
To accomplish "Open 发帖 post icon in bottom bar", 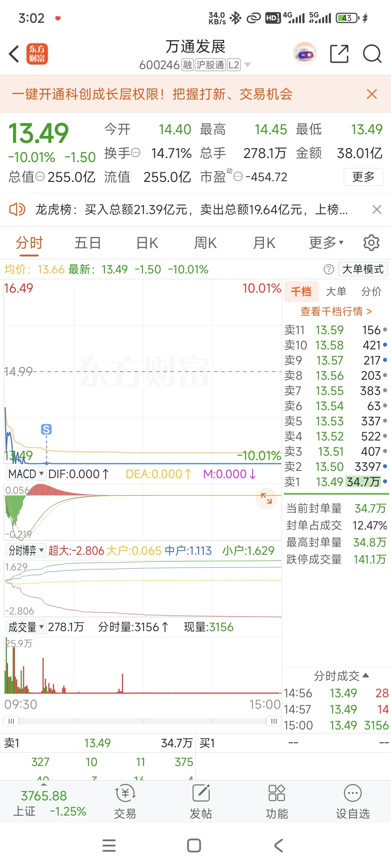I will tap(201, 802).
